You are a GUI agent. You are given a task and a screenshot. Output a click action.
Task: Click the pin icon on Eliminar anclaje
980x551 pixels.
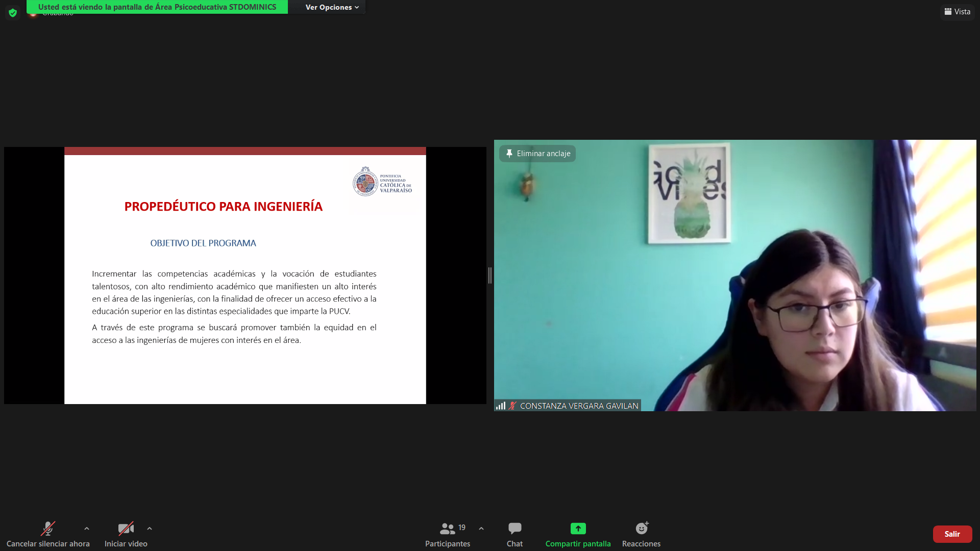tap(509, 154)
